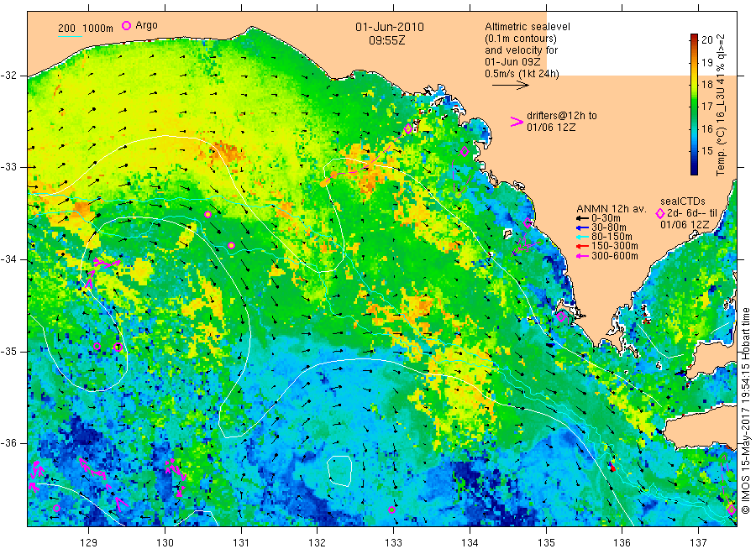Screen dimensions: 756x554
Task: Click the dark blue bottom of the colour bar
Action: (695, 170)
